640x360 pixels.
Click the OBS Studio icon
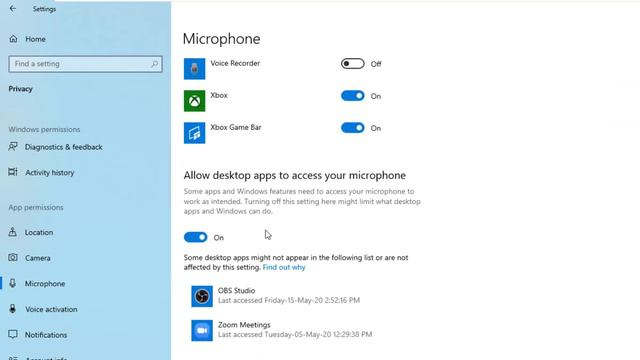(x=202, y=296)
